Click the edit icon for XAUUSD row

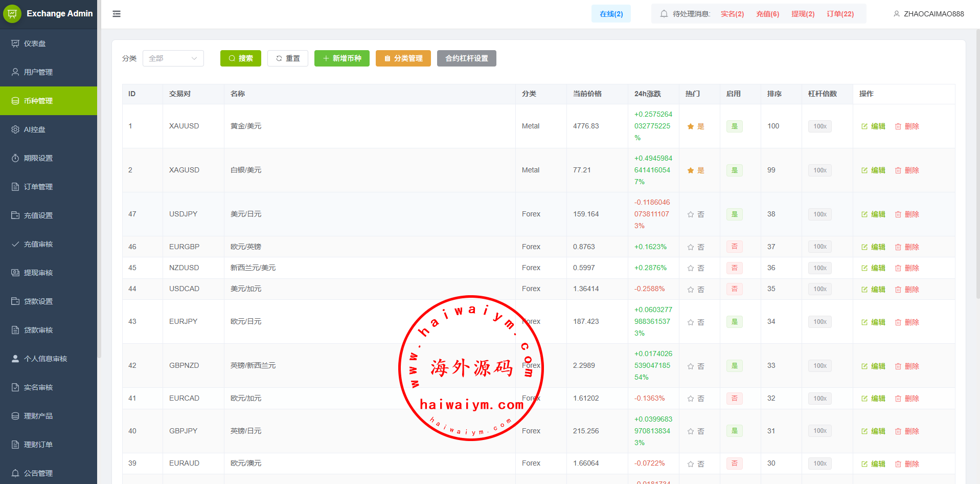pyautogui.click(x=864, y=126)
